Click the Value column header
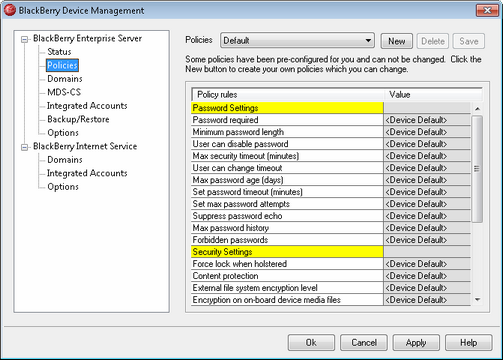Screen dimensions: 503x360 [433, 95]
